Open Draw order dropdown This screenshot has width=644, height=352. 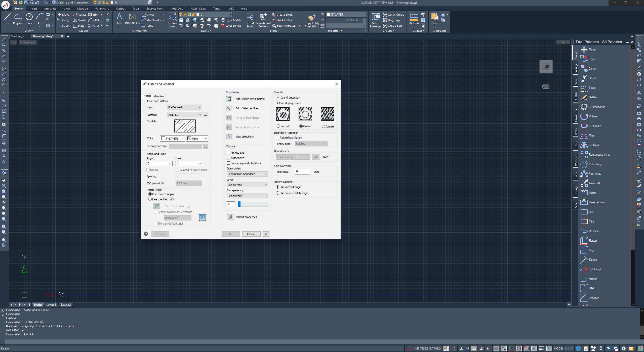tap(247, 174)
